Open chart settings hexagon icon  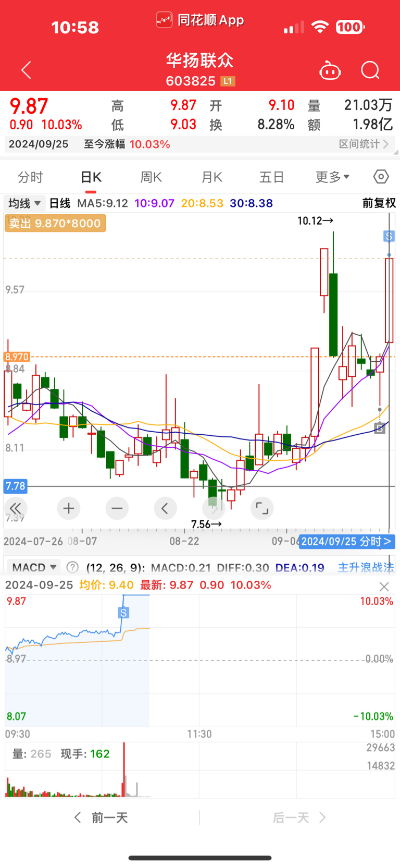(381, 177)
